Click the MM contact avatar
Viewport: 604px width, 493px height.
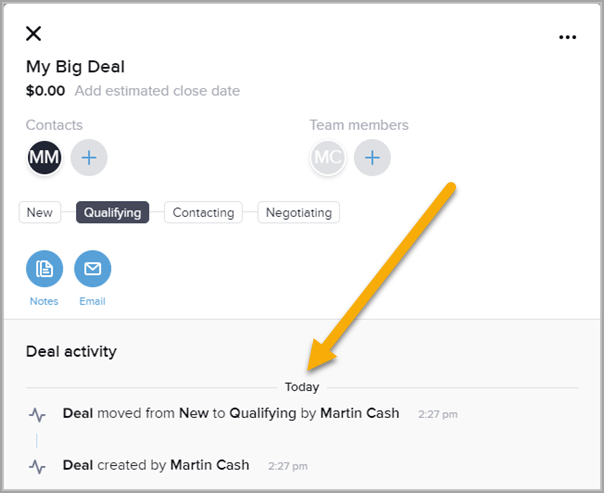pos(44,157)
